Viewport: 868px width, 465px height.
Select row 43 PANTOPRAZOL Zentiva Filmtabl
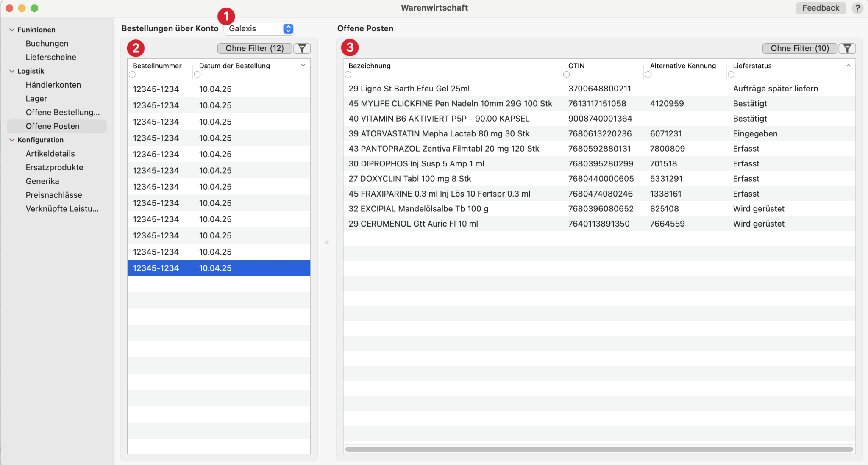[x=599, y=149]
